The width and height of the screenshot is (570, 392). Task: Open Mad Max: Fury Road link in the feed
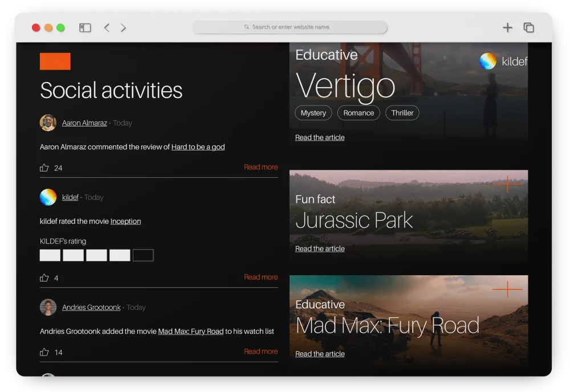coord(190,332)
